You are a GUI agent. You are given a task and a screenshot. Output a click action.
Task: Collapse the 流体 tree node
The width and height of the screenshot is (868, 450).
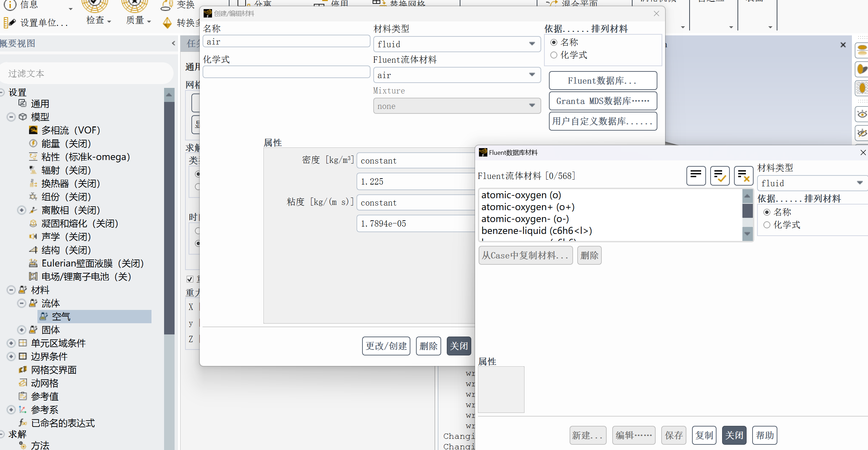click(x=22, y=303)
